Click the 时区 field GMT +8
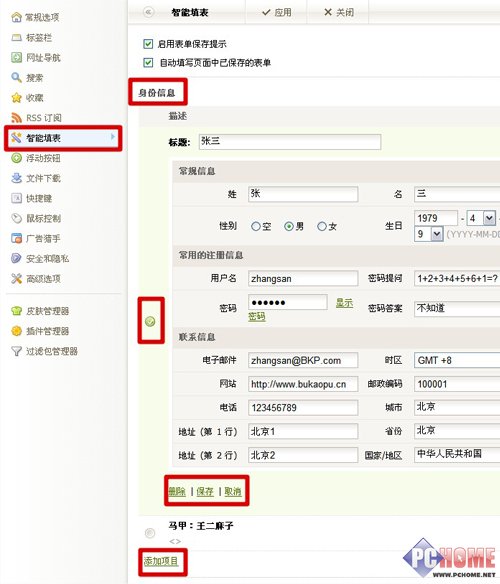Screen dimensions: 500x584 pyautogui.click(x=457, y=360)
